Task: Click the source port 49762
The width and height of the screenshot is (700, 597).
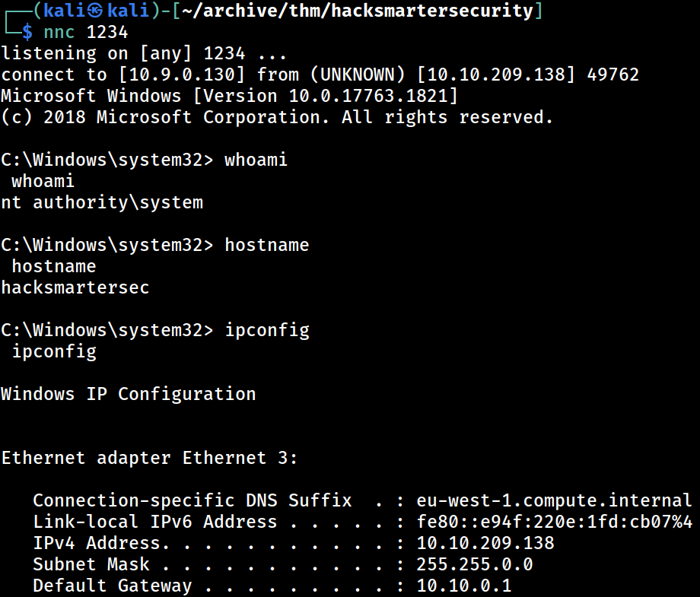Action: click(613, 75)
